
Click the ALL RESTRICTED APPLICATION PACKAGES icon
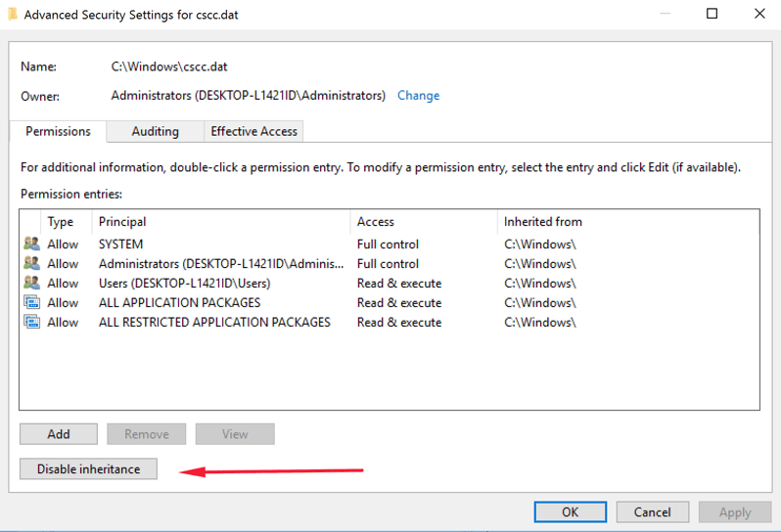[x=31, y=323]
